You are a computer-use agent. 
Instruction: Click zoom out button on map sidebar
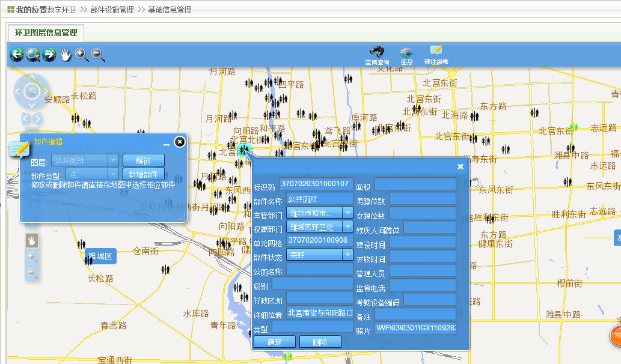click(x=32, y=273)
